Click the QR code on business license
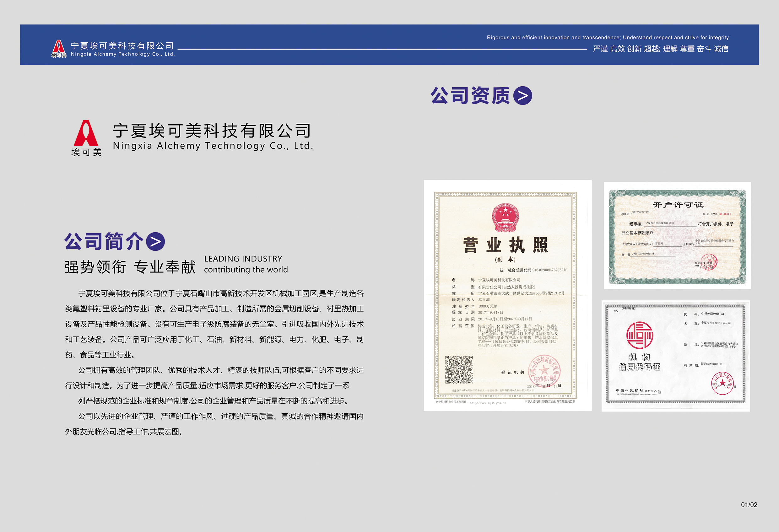 pos(459,369)
